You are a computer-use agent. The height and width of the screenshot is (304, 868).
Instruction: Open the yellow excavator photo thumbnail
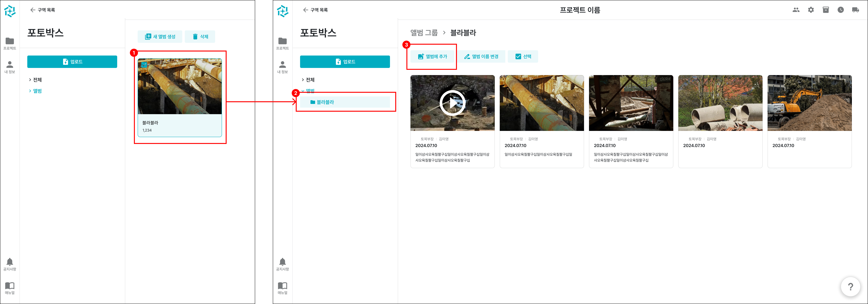(x=809, y=103)
